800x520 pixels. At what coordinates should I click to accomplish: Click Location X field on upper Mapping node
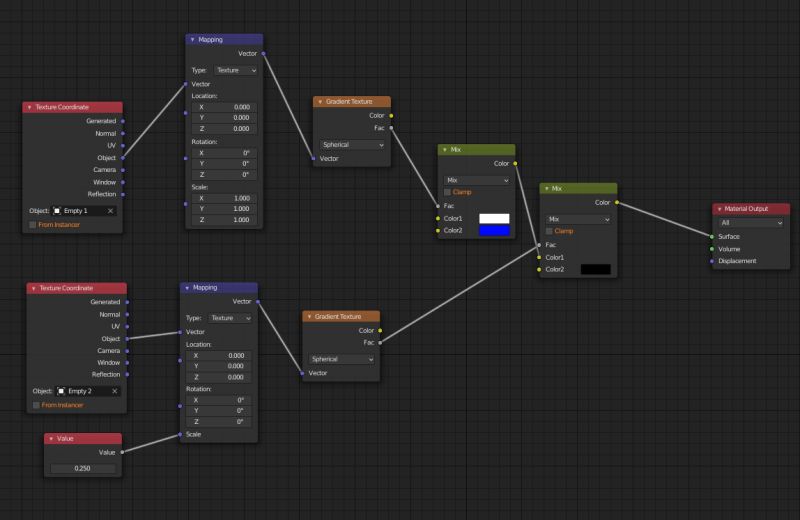[224, 107]
